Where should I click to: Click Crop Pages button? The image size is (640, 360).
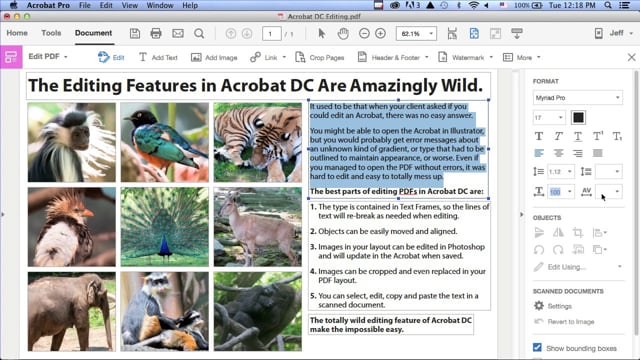pos(320,58)
